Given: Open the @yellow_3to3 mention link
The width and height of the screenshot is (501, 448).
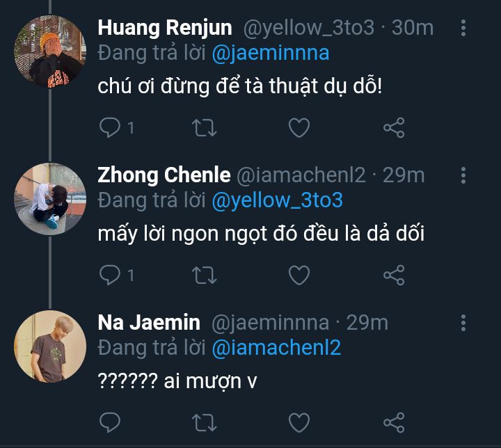Looking at the screenshot, I should (277, 200).
